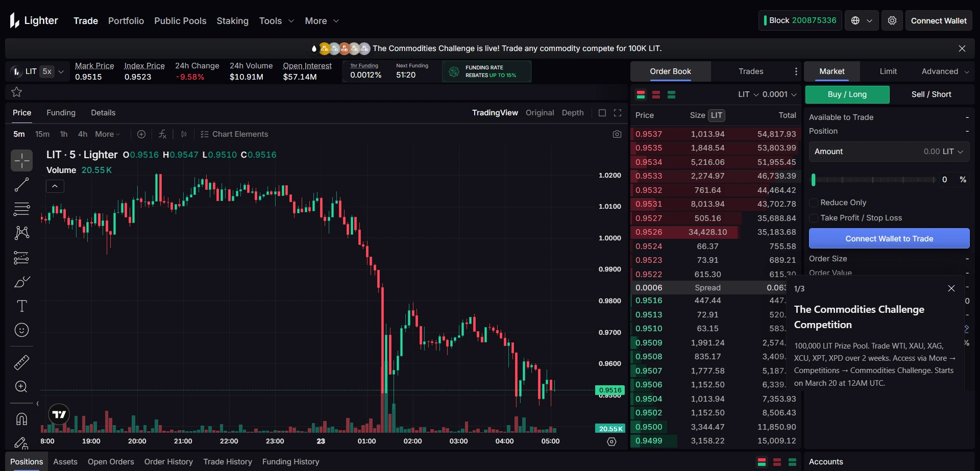Viewport: 980px width, 471px height.
Task: Select the ruler measure tool
Action: tap(21, 363)
